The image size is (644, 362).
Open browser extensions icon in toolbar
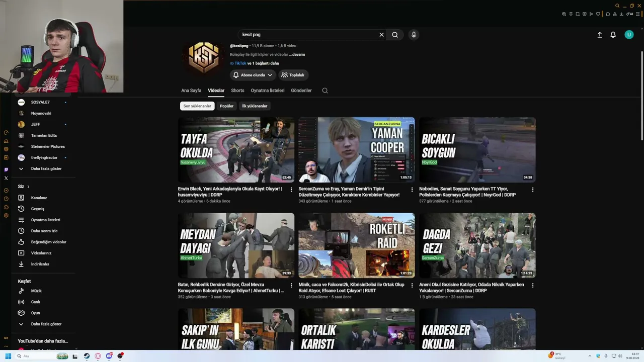click(608, 14)
